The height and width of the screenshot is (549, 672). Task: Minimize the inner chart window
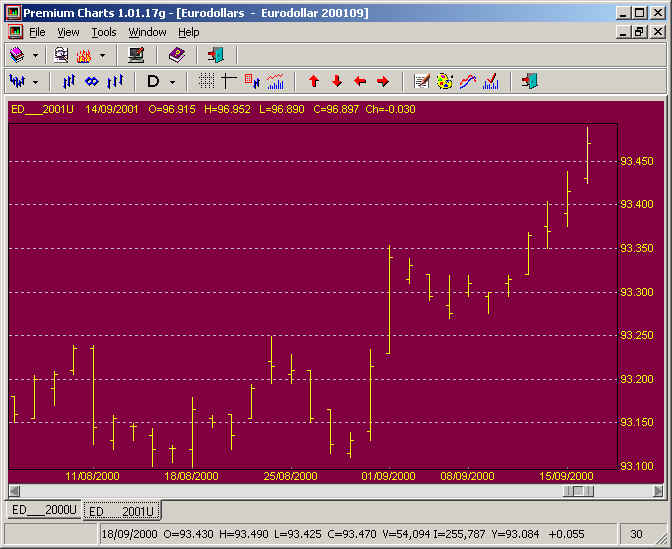click(624, 32)
